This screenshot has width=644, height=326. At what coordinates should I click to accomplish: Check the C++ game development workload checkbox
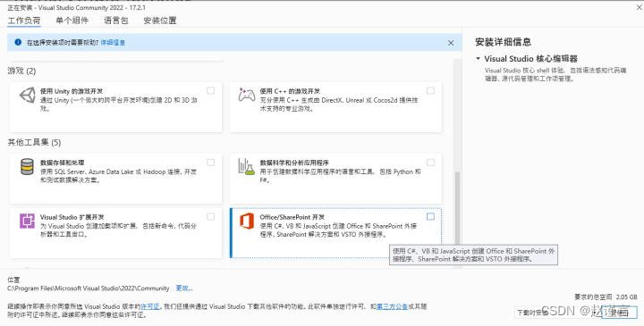(x=430, y=90)
